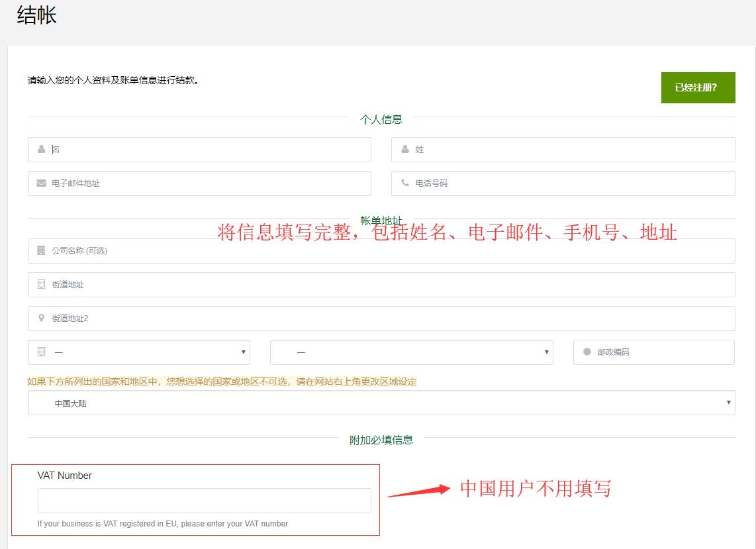Click inside the 邮政编码 field
The height and width of the screenshot is (549, 756).
[655, 352]
